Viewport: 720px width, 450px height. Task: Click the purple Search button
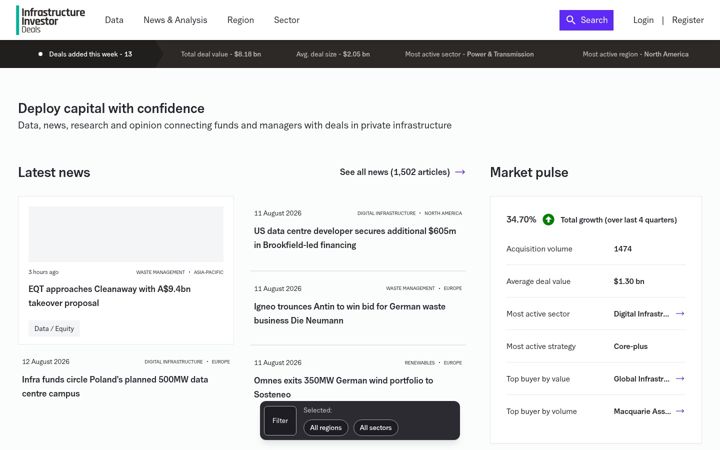[586, 20]
